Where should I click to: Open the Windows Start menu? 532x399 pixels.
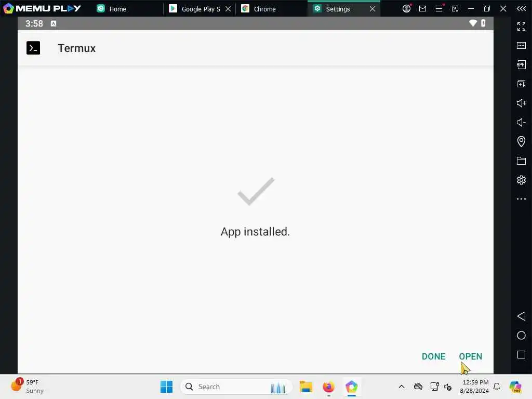coord(166,387)
